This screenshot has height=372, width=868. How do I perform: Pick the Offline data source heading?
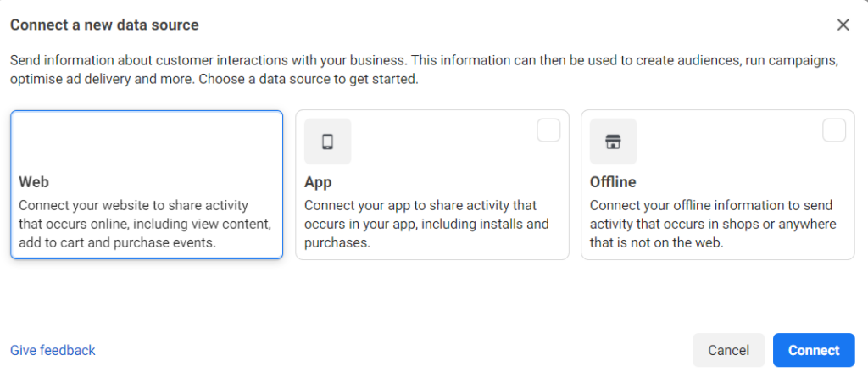tap(613, 182)
